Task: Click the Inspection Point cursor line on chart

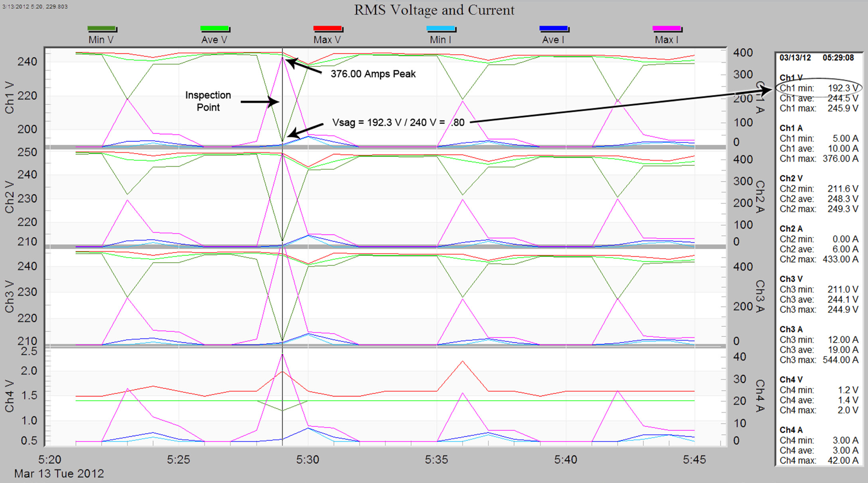Action: tap(283, 239)
